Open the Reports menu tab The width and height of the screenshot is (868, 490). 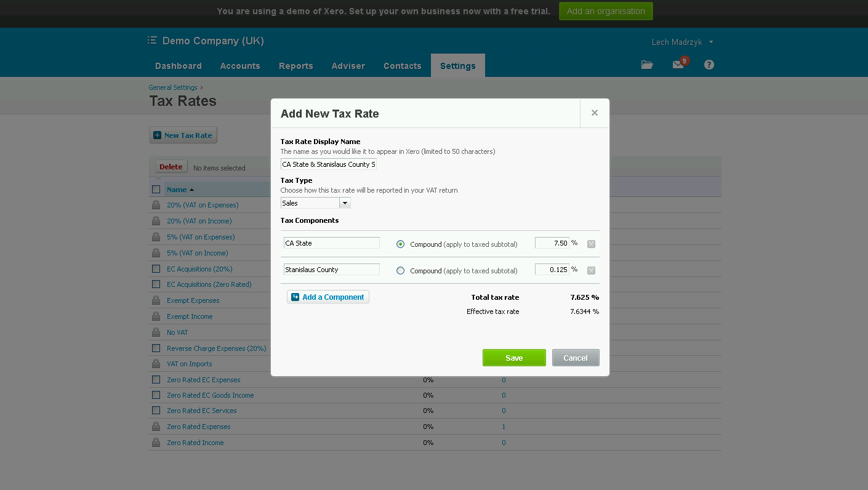click(x=295, y=66)
